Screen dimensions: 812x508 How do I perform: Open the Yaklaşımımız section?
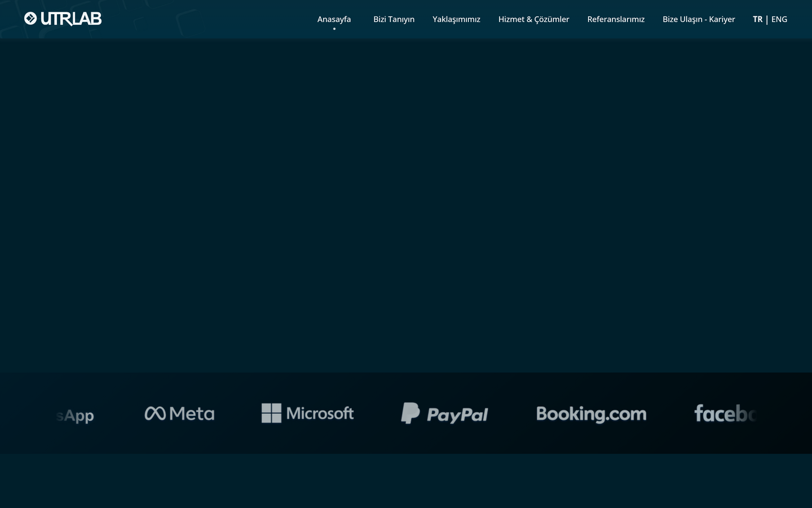click(x=456, y=19)
